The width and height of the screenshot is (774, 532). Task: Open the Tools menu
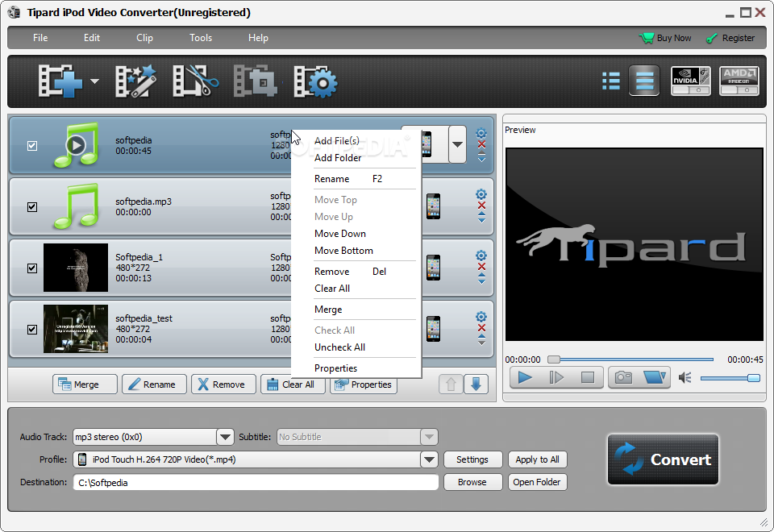point(201,38)
